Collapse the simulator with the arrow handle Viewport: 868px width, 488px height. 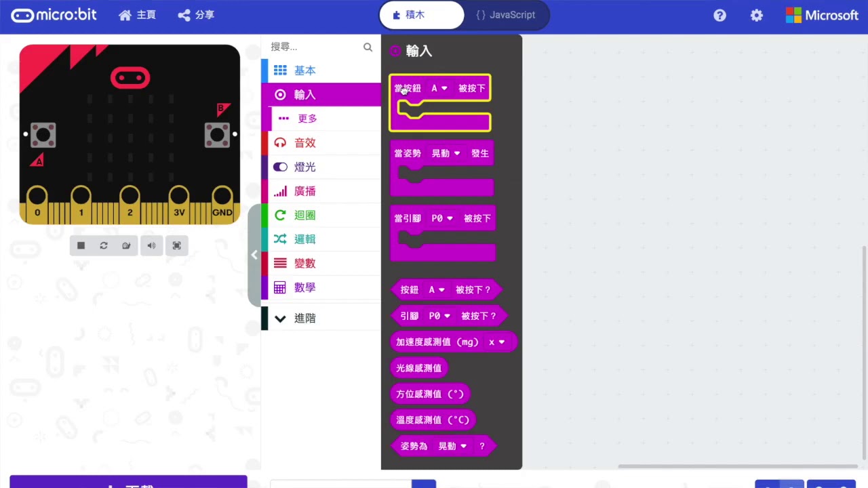[254, 255]
